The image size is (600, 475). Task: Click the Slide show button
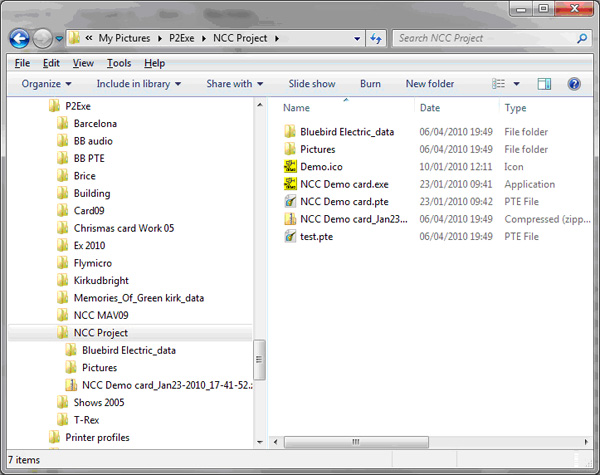pos(312,84)
